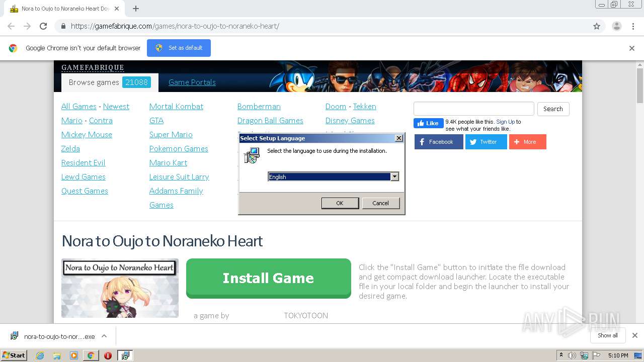Show hidden tray icons arrow
Viewport: 644px width, 362px height.
click(561, 355)
